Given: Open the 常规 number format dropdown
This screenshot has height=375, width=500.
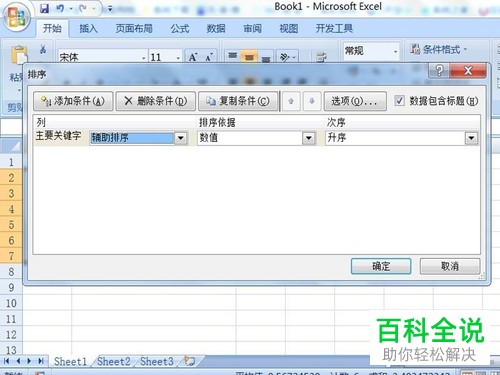Looking at the screenshot, I should pyautogui.click(x=395, y=52).
